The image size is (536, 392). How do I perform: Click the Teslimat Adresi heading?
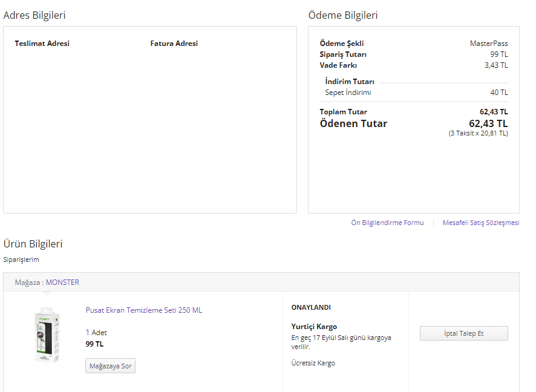[42, 44]
